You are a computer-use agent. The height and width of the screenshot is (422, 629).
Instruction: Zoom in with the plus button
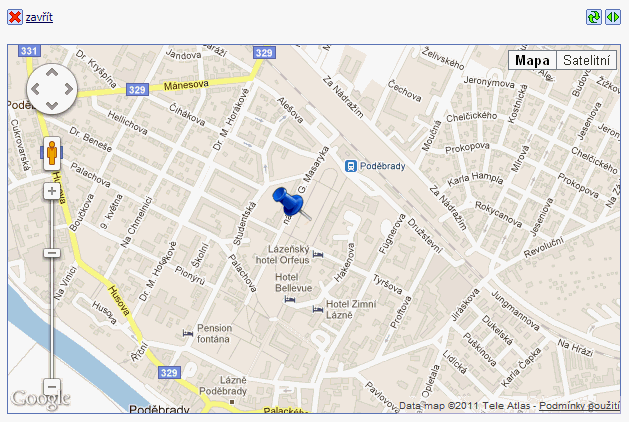tap(52, 191)
